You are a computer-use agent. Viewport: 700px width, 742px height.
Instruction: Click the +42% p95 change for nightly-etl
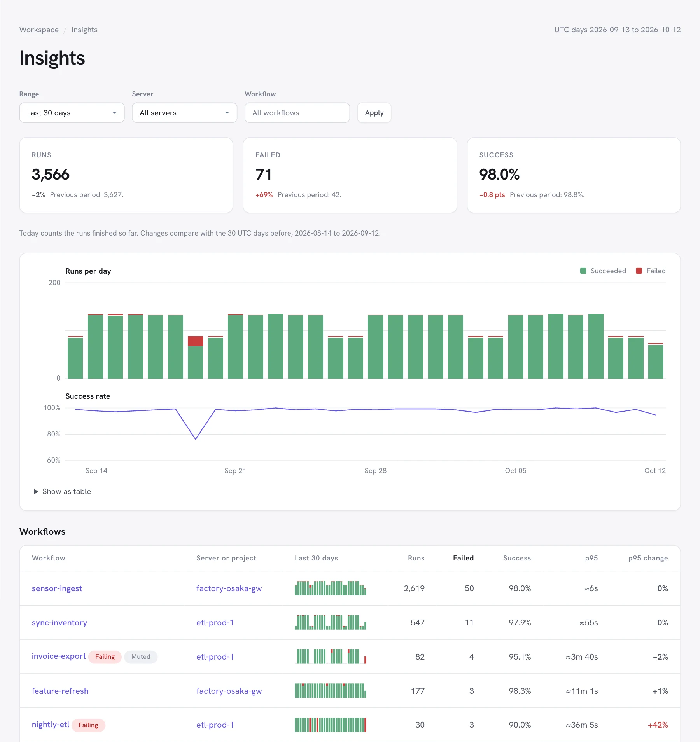tap(658, 725)
